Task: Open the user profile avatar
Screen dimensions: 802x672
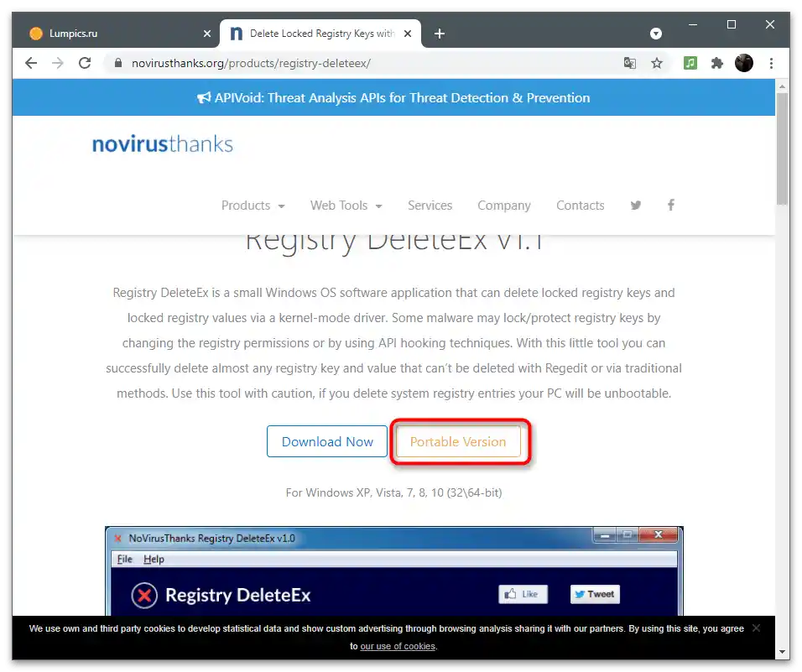Action: pyautogui.click(x=743, y=63)
